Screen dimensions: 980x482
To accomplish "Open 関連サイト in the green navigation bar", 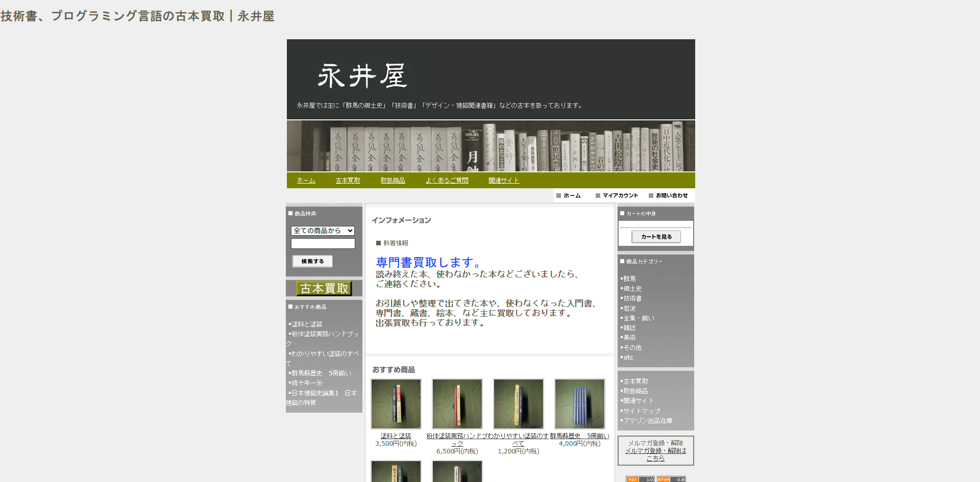I will tap(504, 181).
